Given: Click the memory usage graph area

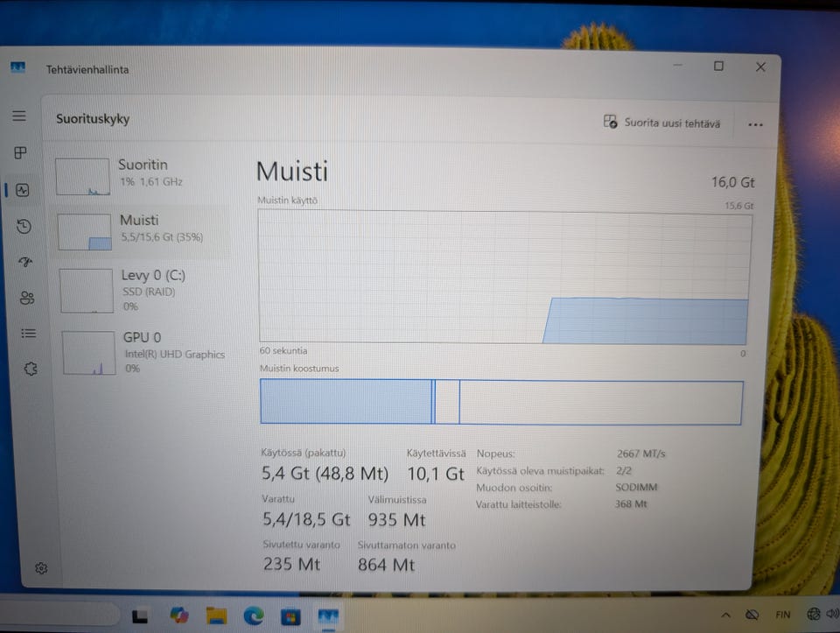Looking at the screenshot, I should (x=504, y=277).
